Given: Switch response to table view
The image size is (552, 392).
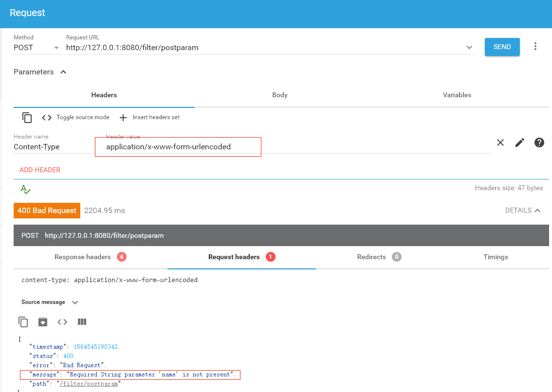Looking at the screenshot, I should [x=82, y=321].
